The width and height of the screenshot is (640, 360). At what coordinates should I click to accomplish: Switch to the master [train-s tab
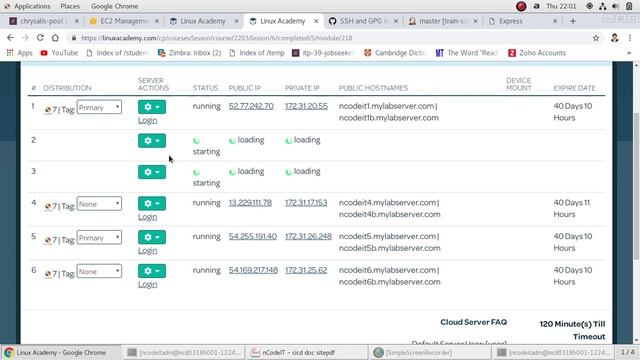pyautogui.click(x=442, y=21)
